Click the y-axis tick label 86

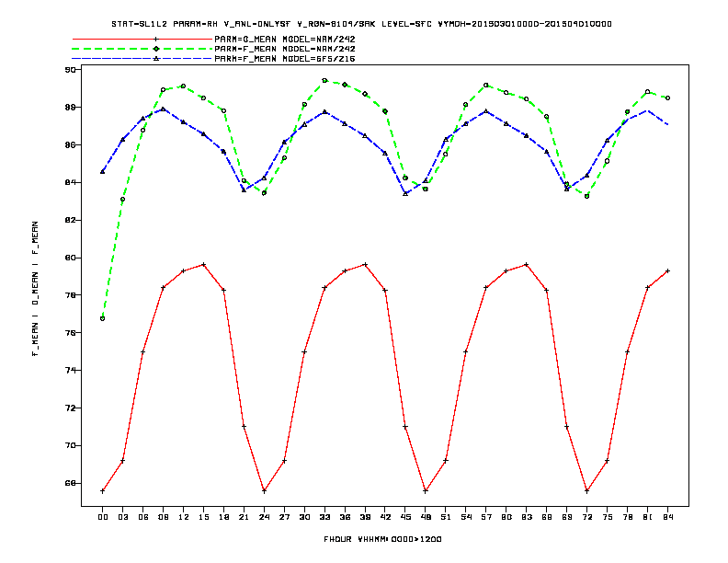coord(70,145)
